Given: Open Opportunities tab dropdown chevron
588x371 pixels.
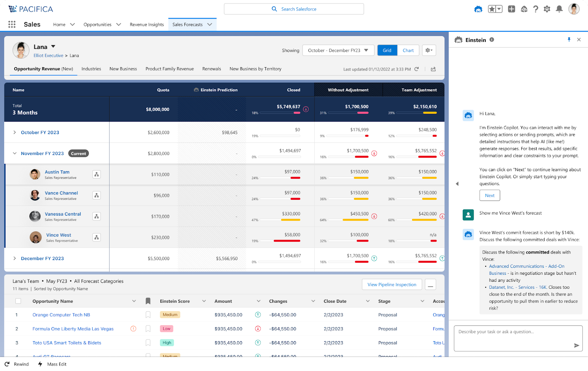Looking at the screenshot, I should 119,25.
